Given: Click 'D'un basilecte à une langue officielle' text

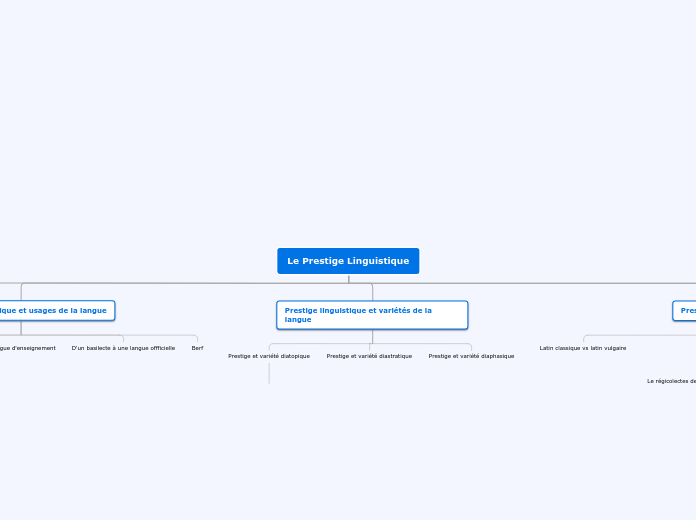Looking at the screenshot, I should (123, 348).
